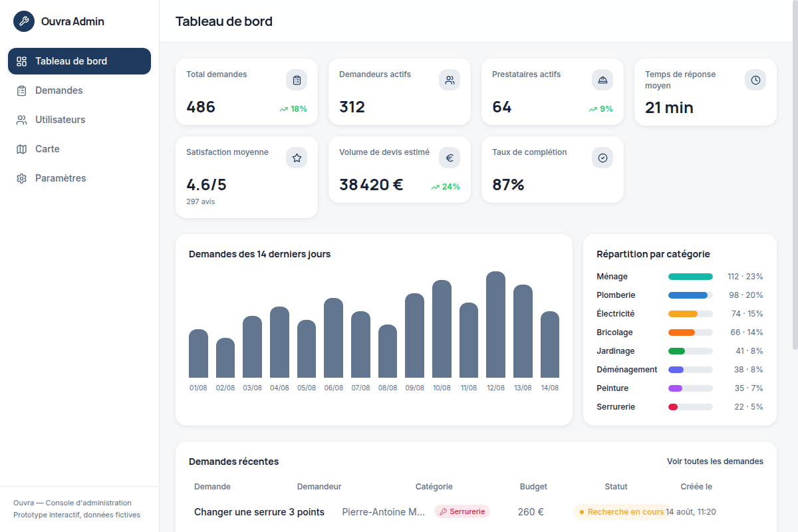
Task: Click the Budget column header
Action: (533, 487)
